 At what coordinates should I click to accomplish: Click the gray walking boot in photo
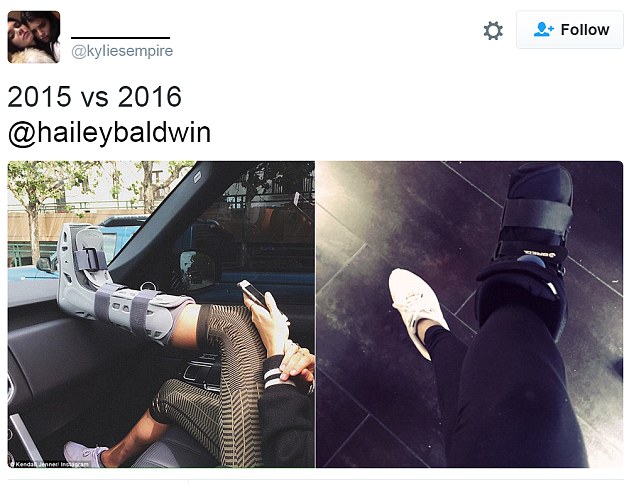121,285
